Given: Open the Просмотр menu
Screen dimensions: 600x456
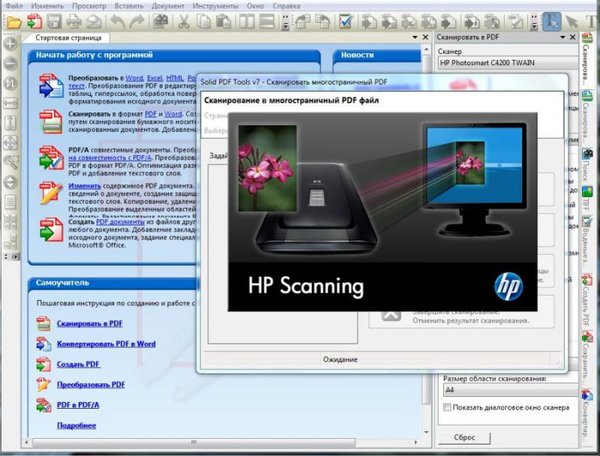Looking at the screenshot, I should tap(89, 6).
